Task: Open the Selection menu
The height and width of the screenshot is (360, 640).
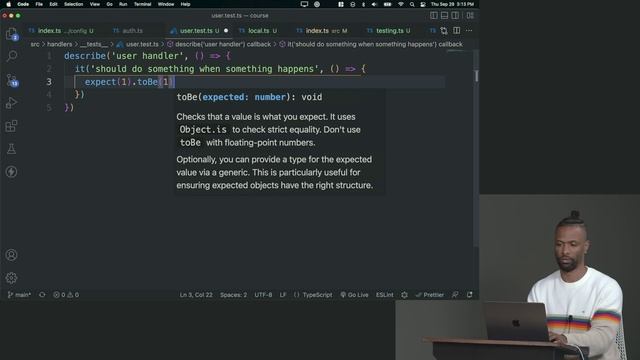Action: click(73, 4)
